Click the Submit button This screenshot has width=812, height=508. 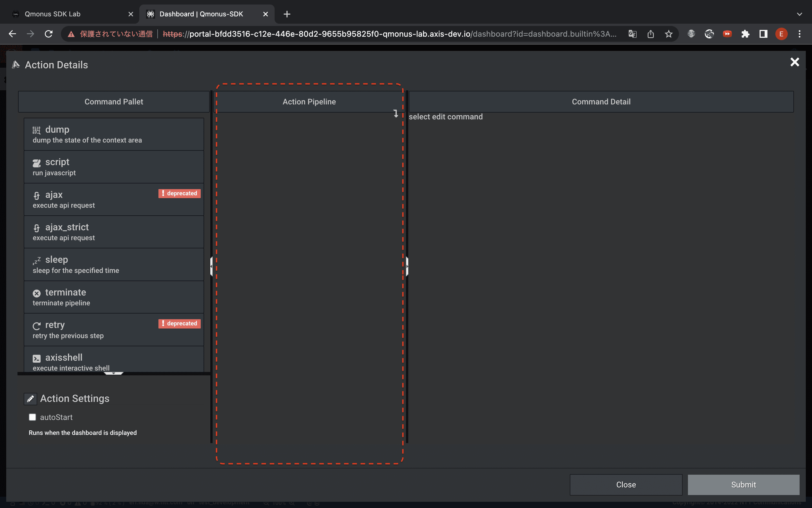point(743,485)
